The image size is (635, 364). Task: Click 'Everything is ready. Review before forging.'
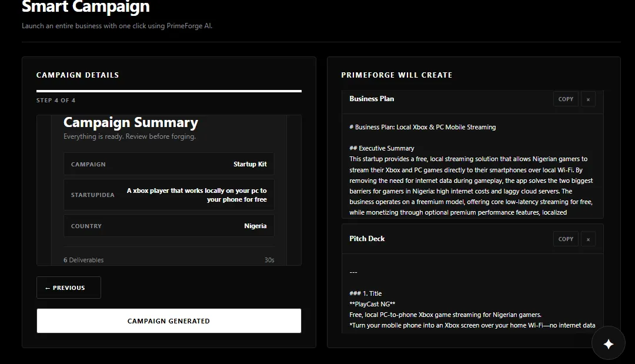click(129, 136)
